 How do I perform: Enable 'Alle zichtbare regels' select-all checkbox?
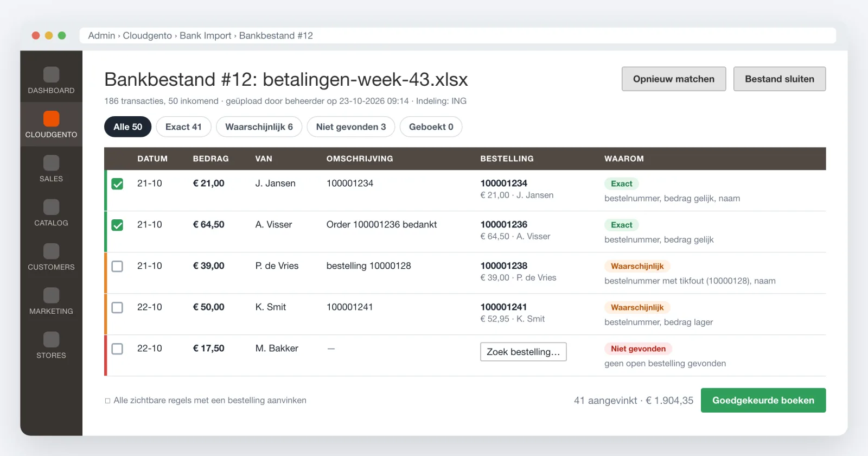pyautogui.click(x=107, y=401)
